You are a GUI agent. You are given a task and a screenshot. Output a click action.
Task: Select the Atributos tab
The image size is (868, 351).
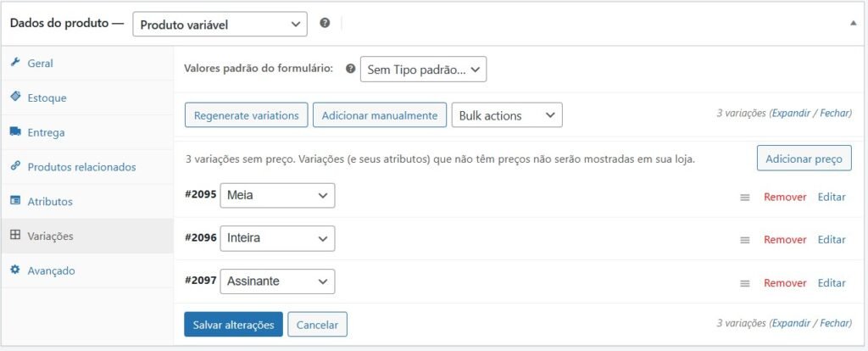[50, 202]
